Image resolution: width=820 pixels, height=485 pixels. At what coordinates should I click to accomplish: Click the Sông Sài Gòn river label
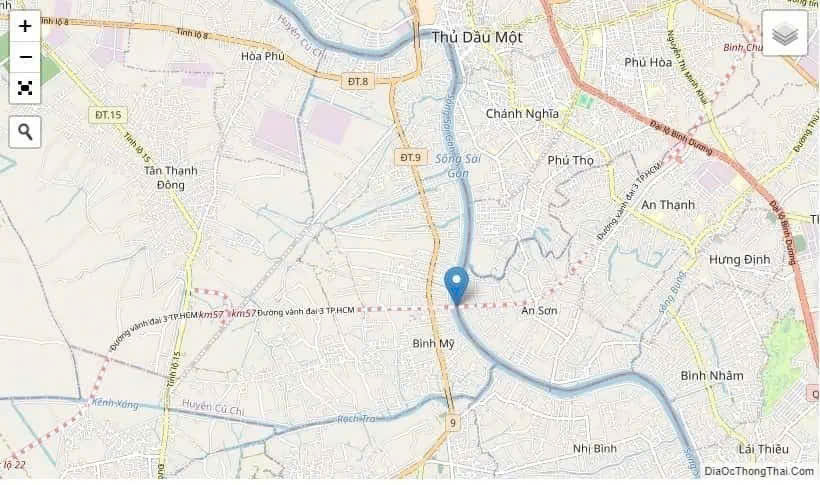pyautogui.click(x=458, y=165)
